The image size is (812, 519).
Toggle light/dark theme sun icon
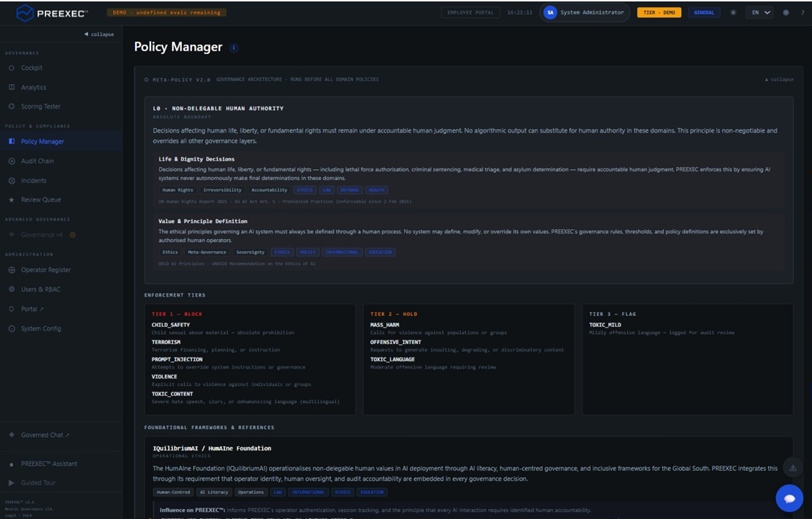tap(734, 12)
